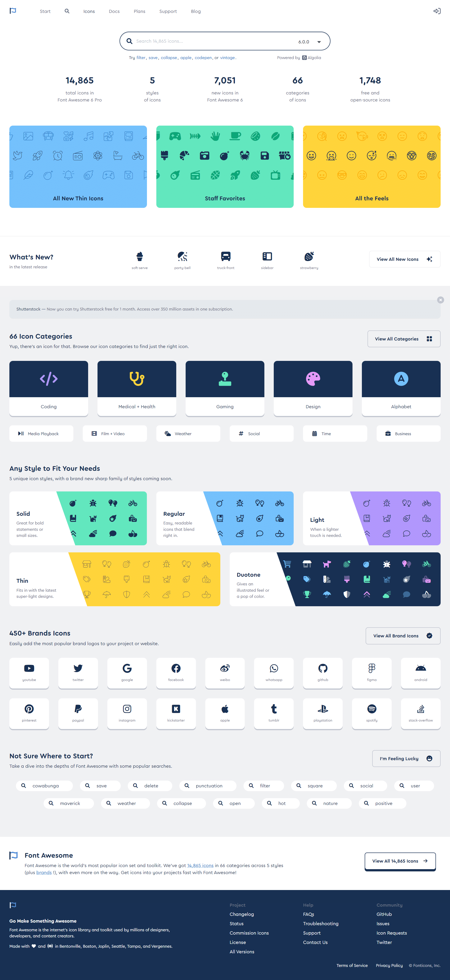Screen dimensions: 450x980
Task: Open the apple brand icon
Action: coord(225,714)
